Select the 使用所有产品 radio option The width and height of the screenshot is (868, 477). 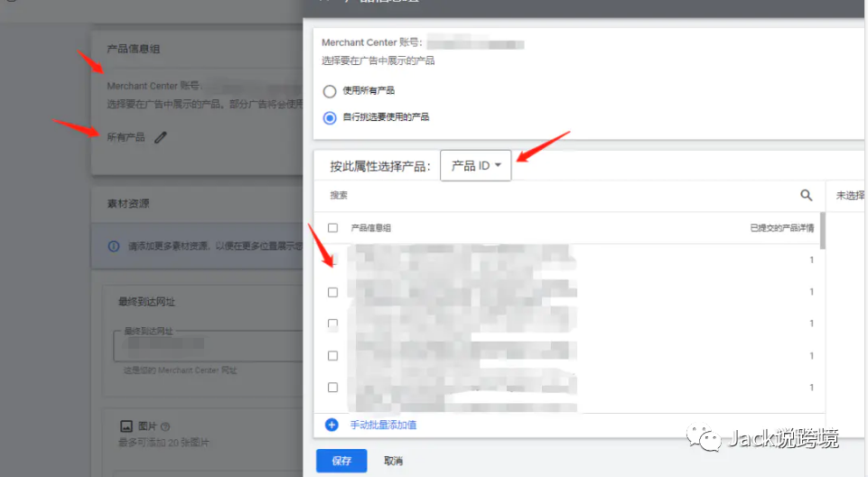(330, 91)
